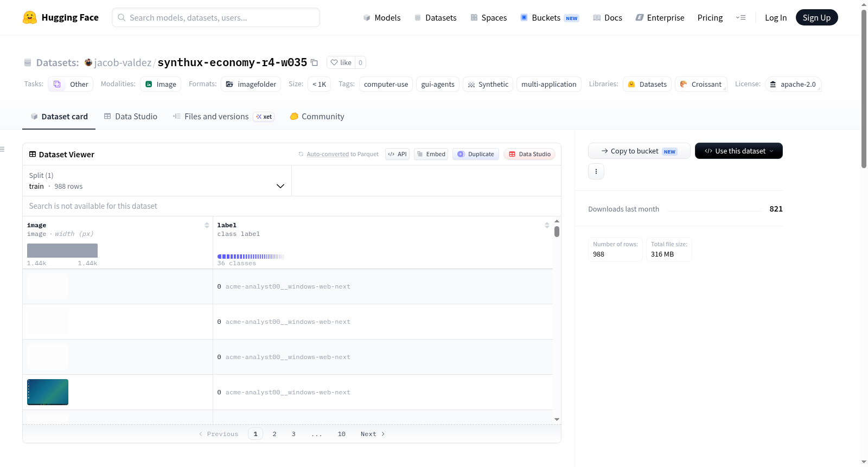868x467 pixels.
Task: Open the Community tab
Action: (x=317, y=116)
